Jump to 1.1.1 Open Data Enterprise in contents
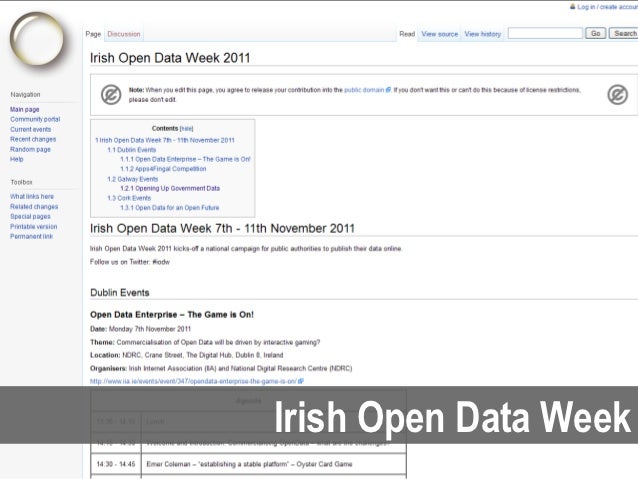Viewport: 638px width, 479px height. pos(185,159)
